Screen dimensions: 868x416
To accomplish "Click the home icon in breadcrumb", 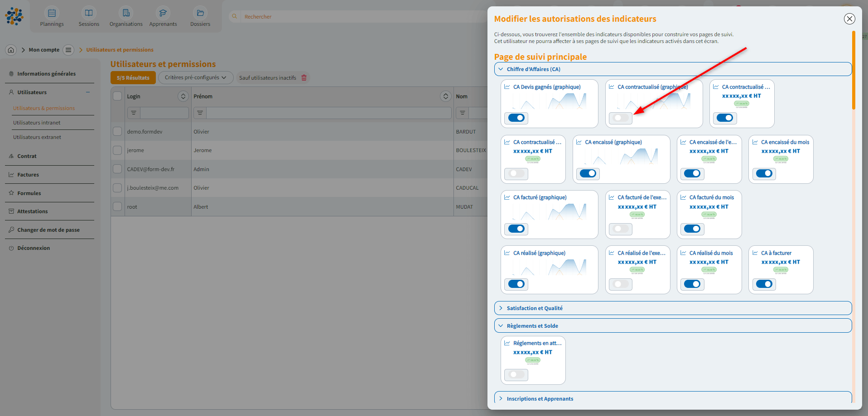I will pyautogui.click(x=11, y=50).
